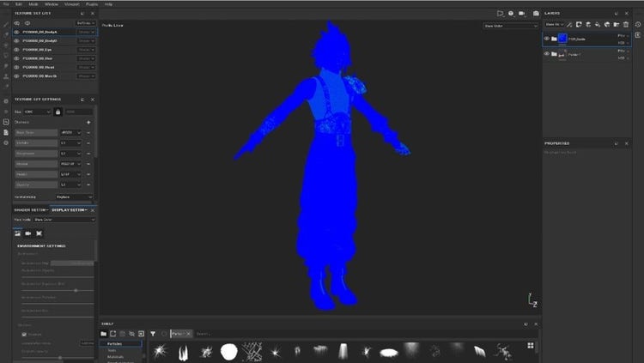Toggle visibility of the blue-thumbnail layer folder
The image size is (644, 363).
547,39
